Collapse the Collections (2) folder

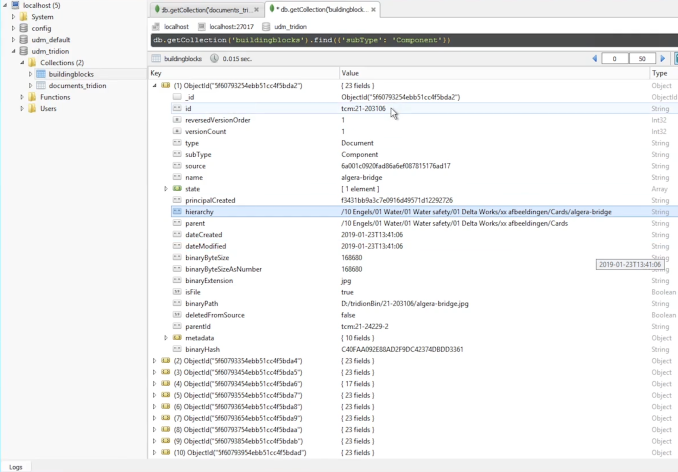point(22,63)
